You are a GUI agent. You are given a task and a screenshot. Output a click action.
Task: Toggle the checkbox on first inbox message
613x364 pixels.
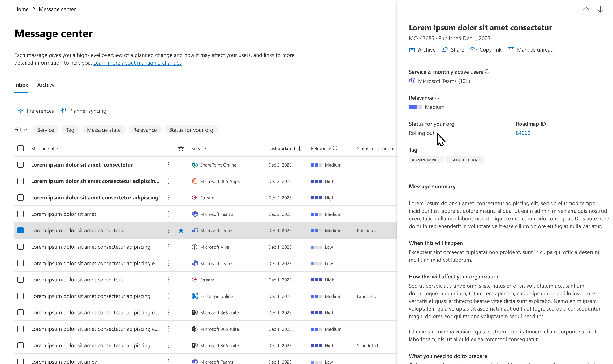[20, 165]
